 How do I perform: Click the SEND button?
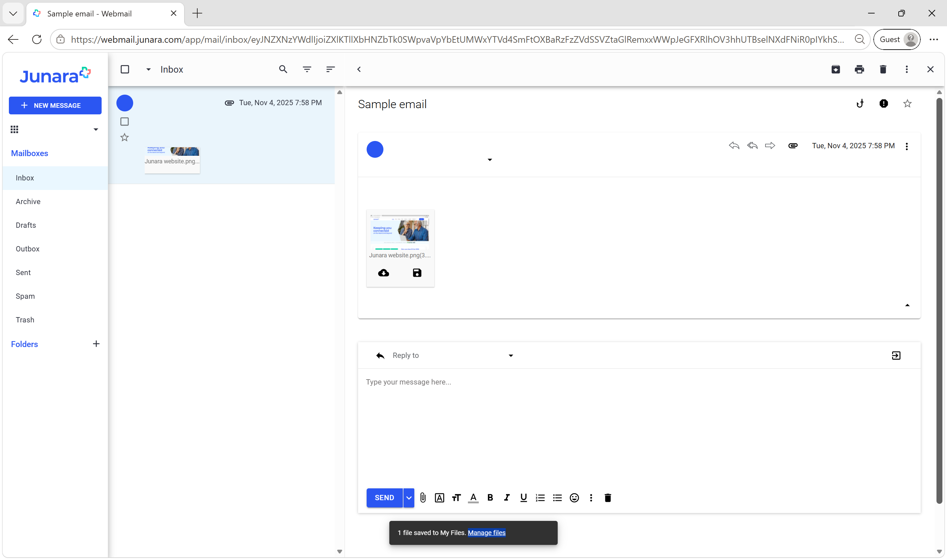click(384, 498)
